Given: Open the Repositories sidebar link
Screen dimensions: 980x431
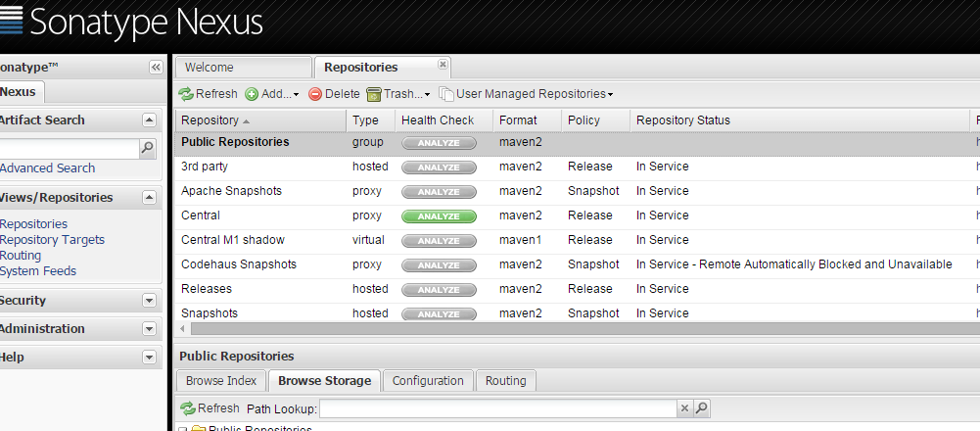Looking at the screenshot, I should (33, 224).
